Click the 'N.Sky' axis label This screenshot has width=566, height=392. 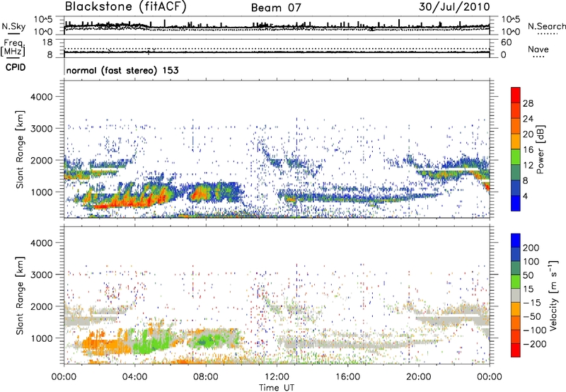(13, 26)
